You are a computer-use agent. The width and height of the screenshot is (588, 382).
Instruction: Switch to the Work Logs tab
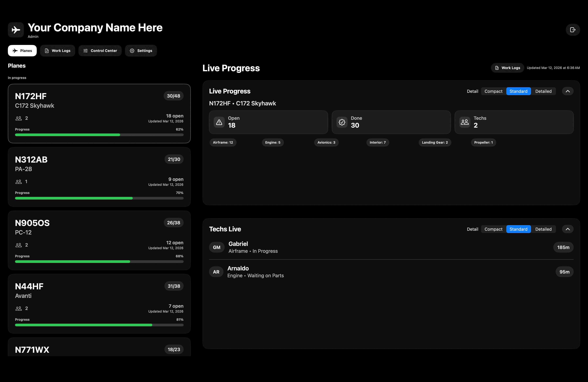click(x=57, y=50)
